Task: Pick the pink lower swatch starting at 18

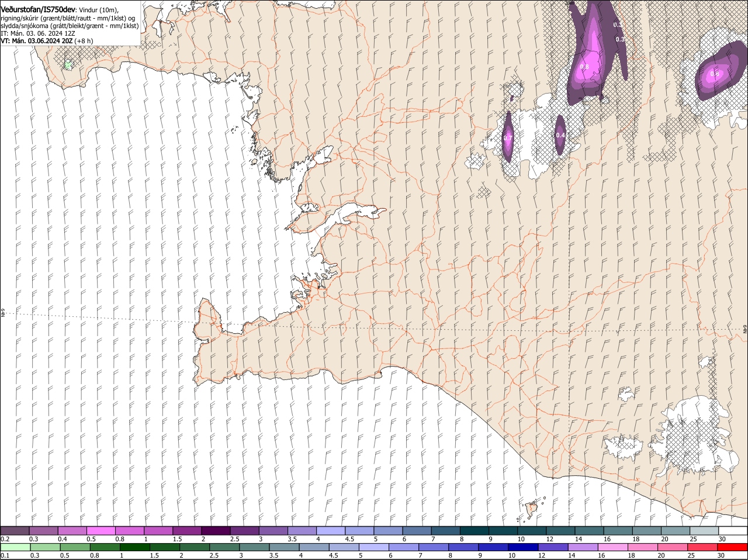Action: coord(643,547)
